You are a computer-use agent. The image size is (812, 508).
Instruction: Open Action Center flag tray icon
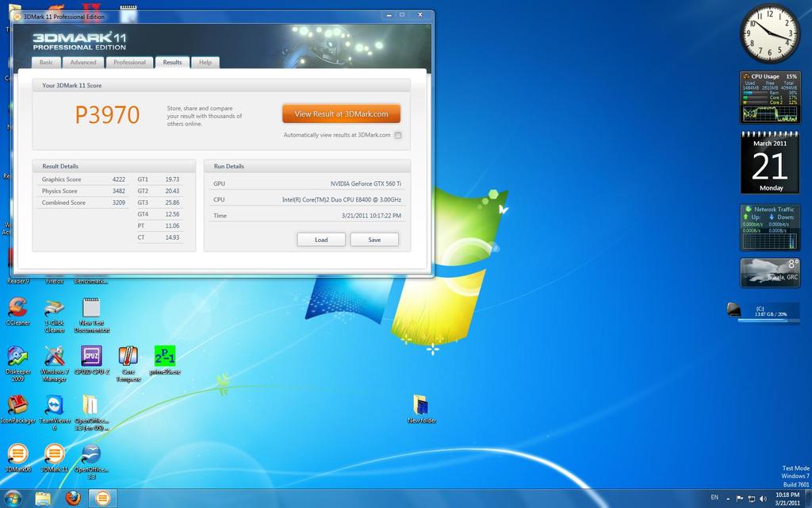coord(740,498)
